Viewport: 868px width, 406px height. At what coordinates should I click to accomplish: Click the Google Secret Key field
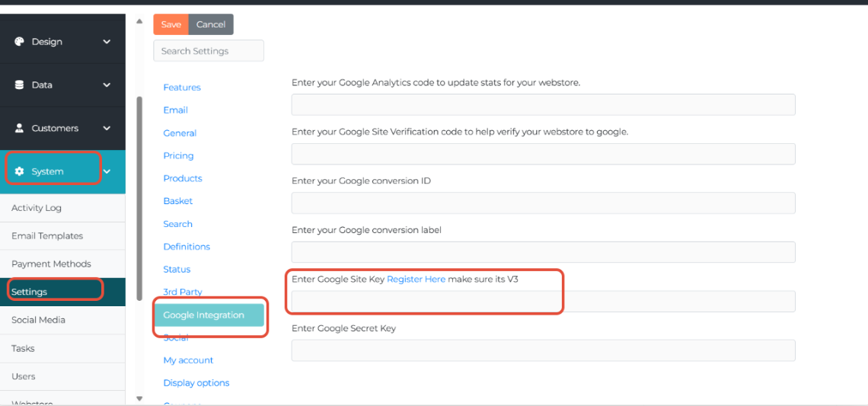(x=543, y=350)
